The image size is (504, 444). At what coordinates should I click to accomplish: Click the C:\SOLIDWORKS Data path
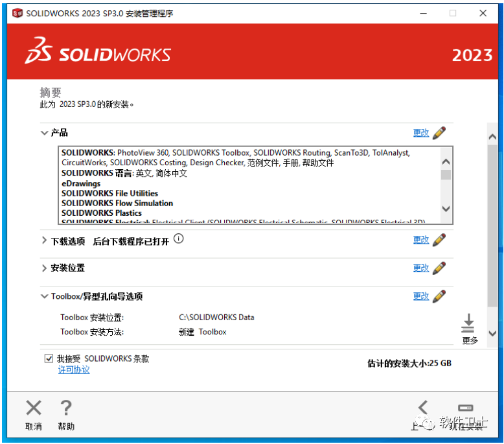pos(216,318)
